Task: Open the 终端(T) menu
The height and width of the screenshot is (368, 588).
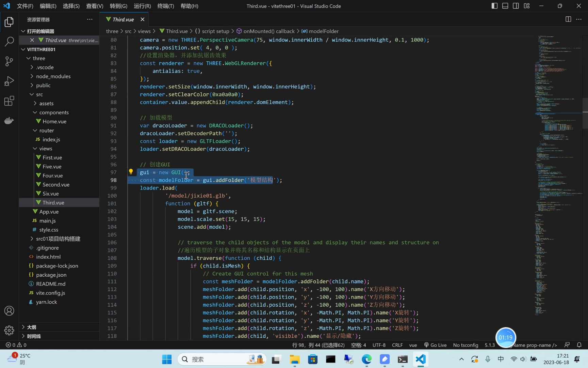Action: pyautogui.click(x=165, y=6)
